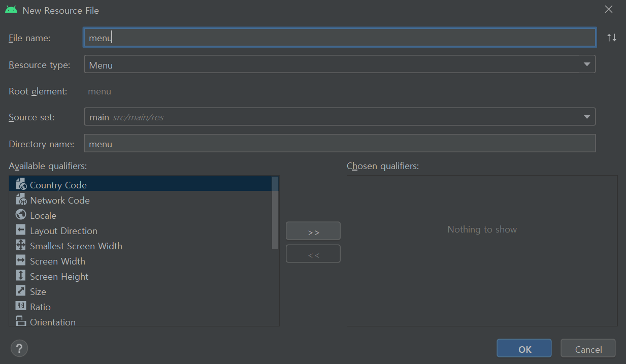
Task: Click the Size qualifier icon
Action: 21,291
